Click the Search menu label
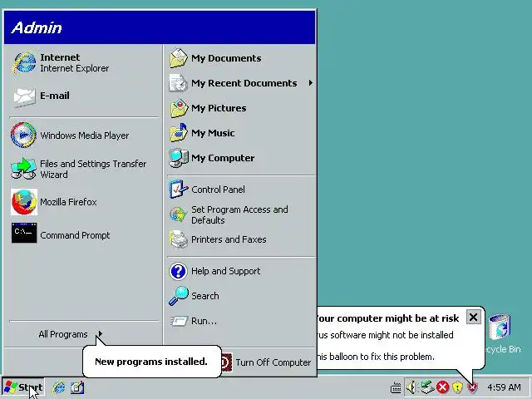Viewport: 532px width, 399px height. coord(205,296)
